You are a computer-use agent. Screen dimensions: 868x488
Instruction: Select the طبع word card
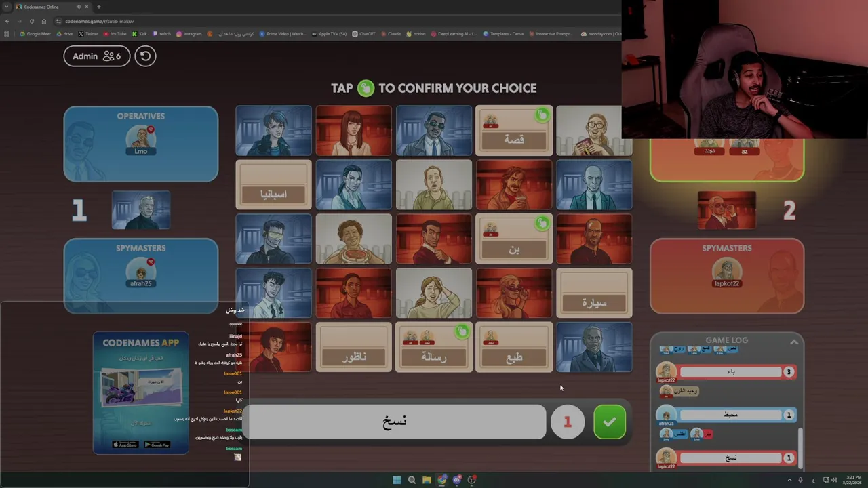click(x=514, y=348)
